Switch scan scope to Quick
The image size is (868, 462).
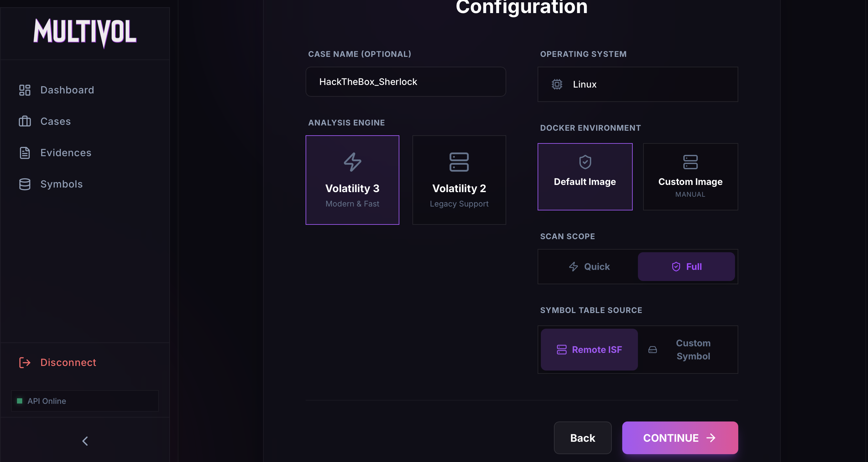pyautogui.click(x=589, y=267)
